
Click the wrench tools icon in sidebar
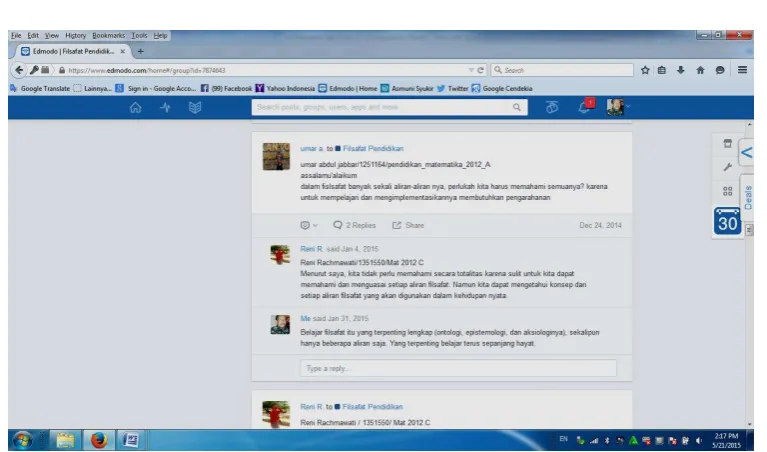coord(727,167)
